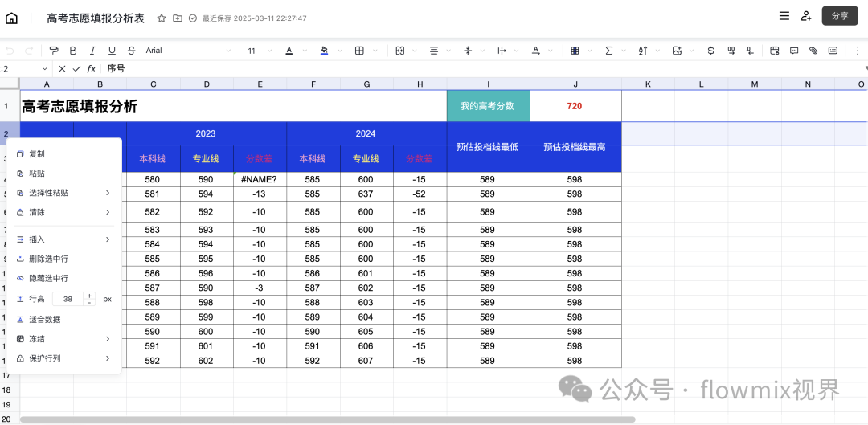The height and width of the screenshot is (425, 868).
Task: Click the freeze panes toolbar icon
Action: [x=775, y=51]
